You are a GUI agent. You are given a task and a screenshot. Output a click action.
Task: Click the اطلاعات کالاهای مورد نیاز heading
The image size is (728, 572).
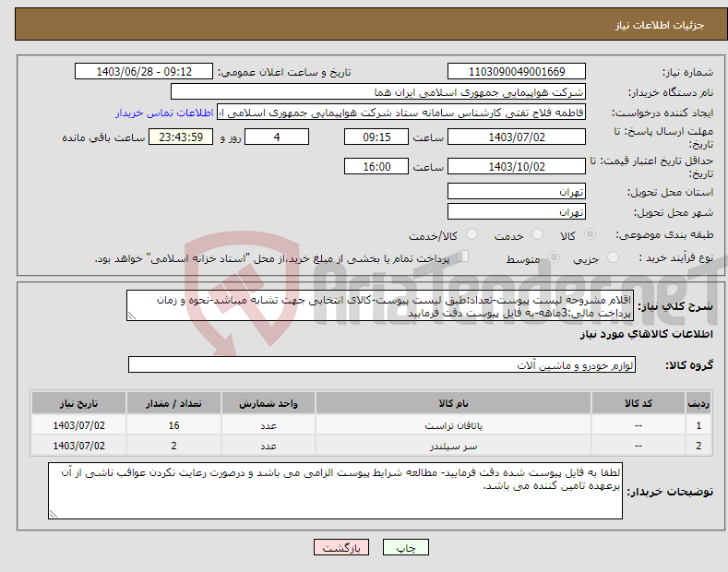(x=646, y=334)
